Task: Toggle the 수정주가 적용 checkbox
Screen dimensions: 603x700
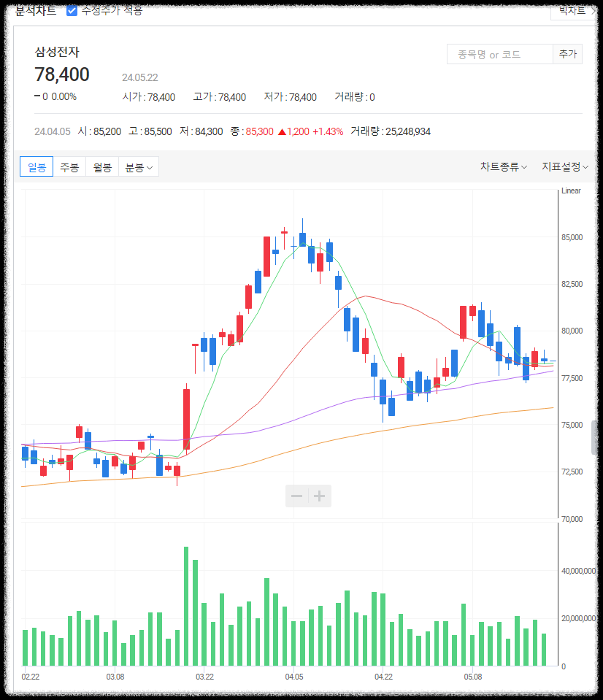Action: (x=72, y=10)
